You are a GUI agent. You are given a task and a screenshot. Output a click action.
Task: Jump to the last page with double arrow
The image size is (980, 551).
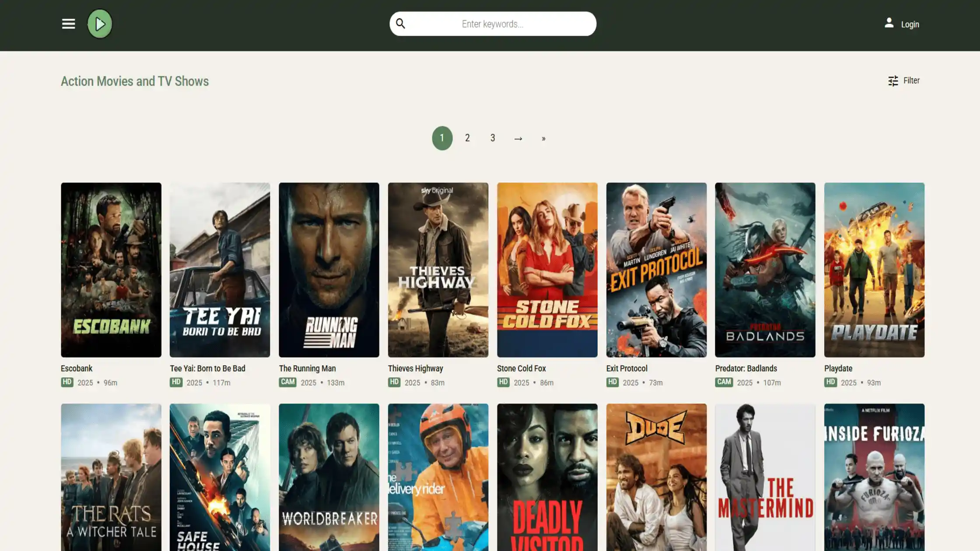click(543, 138)
